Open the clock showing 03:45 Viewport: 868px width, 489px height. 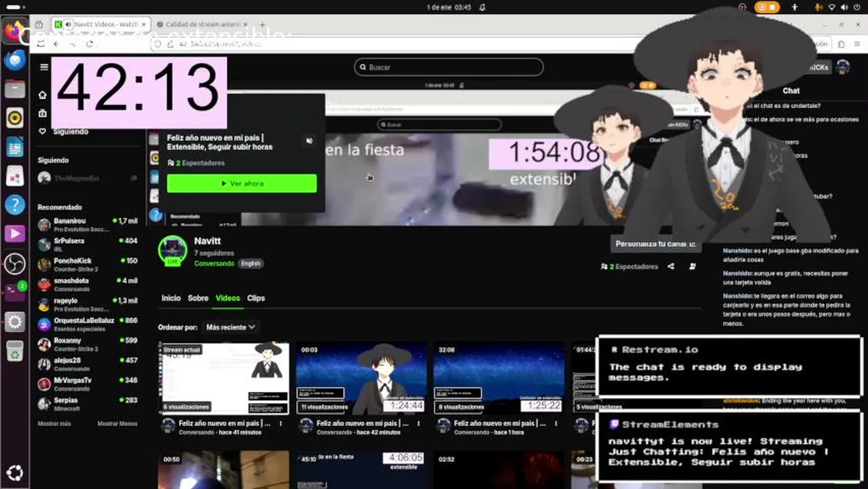449,7
